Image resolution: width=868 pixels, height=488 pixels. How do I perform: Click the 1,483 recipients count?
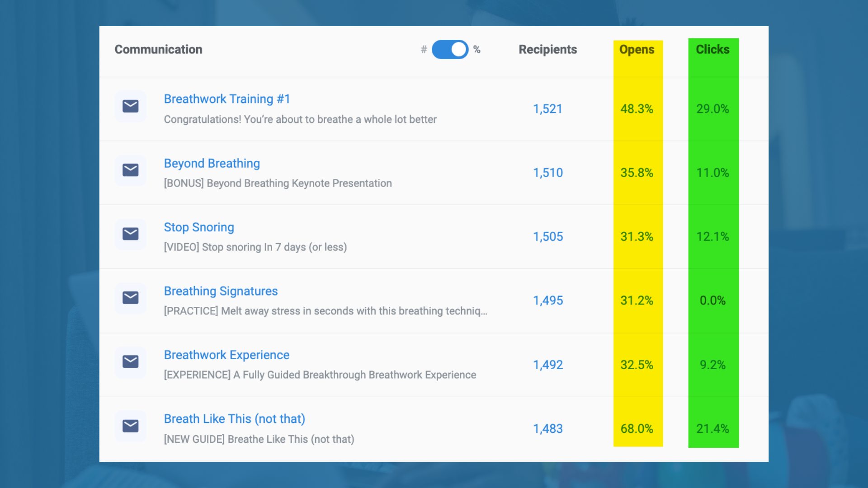click(x=547, y=429)
